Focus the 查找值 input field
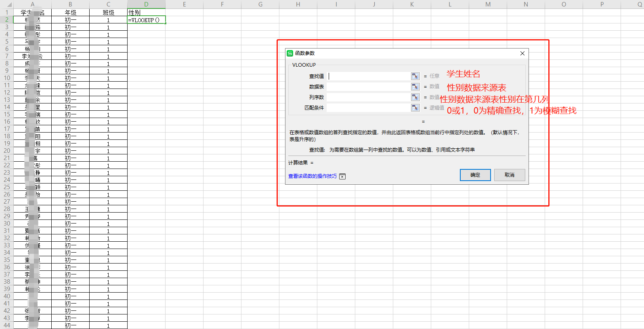Screen dimensions: 644x329 [369, 76]
